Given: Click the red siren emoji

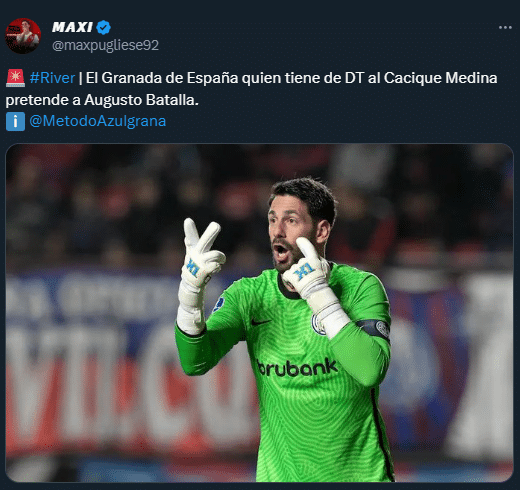Looking at the screenshot, I should (15, 78).
